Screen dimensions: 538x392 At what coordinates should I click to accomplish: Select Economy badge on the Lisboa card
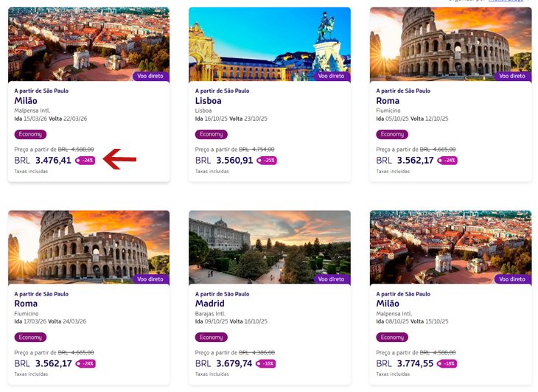pyautogui.click(x=212, y=134)
